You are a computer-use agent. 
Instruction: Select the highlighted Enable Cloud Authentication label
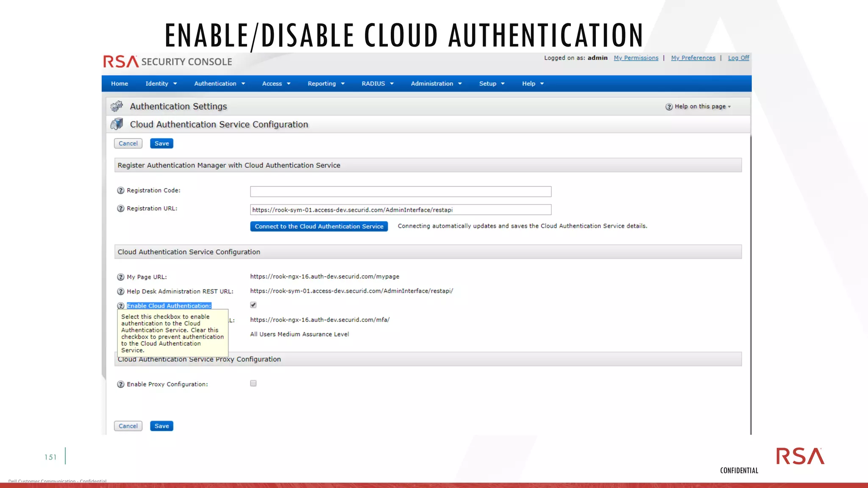click(x=169, y=306)
